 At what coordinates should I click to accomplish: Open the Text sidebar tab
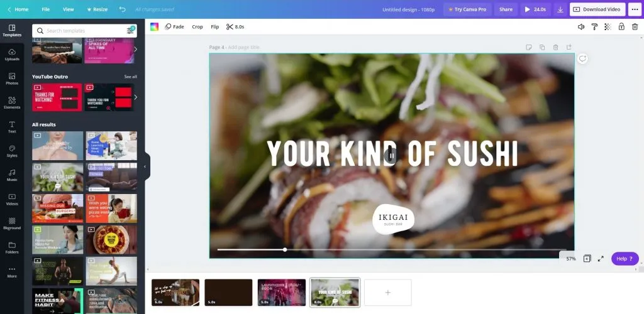(12, 127)
